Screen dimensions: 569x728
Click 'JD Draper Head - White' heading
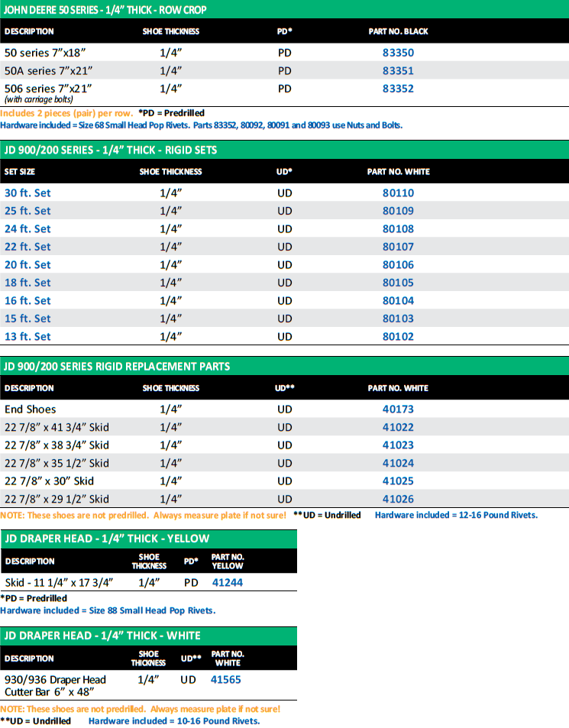point(102,636)
